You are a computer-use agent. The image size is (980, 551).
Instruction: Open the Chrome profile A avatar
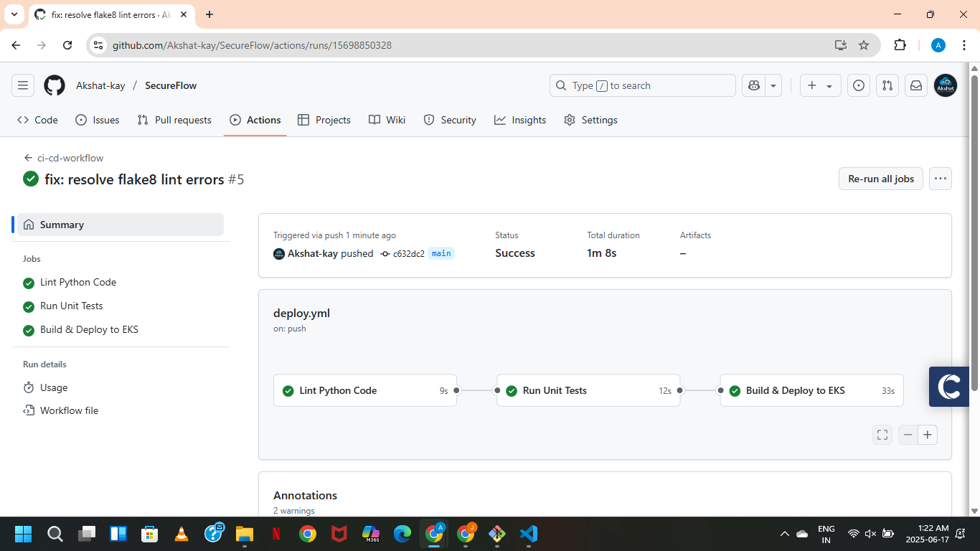tap(938, 45)
